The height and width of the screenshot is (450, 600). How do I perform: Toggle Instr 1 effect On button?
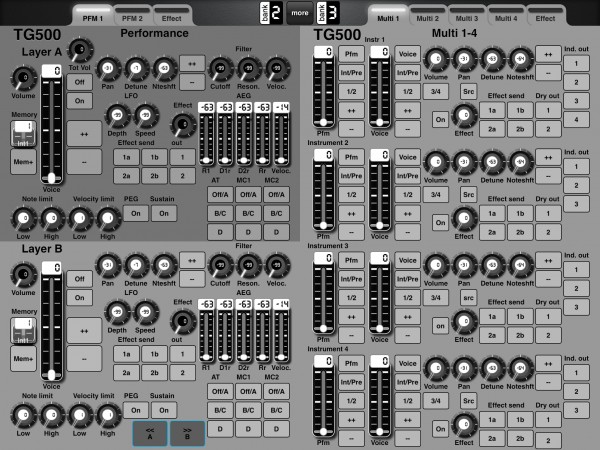coord(440,120)
